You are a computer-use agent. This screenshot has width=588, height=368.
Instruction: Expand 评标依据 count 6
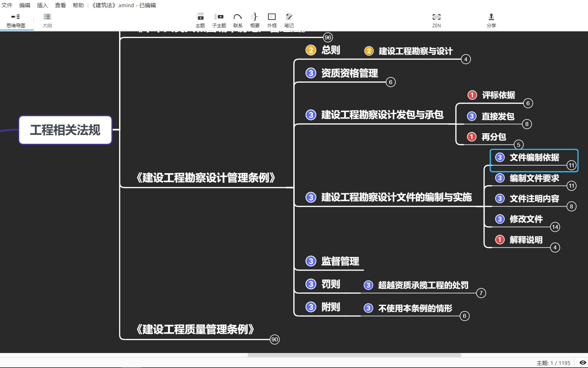tap(528, 103)
